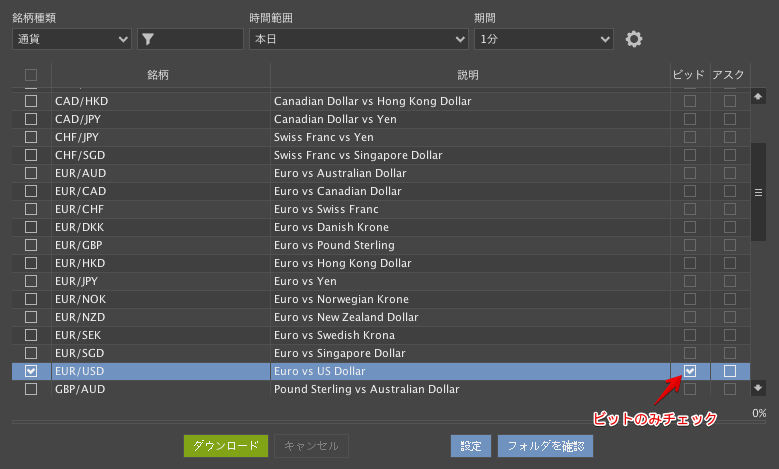Click the フォルダを確認 button
This screenshot has width=779, height=469.
[x=545, y=446]
